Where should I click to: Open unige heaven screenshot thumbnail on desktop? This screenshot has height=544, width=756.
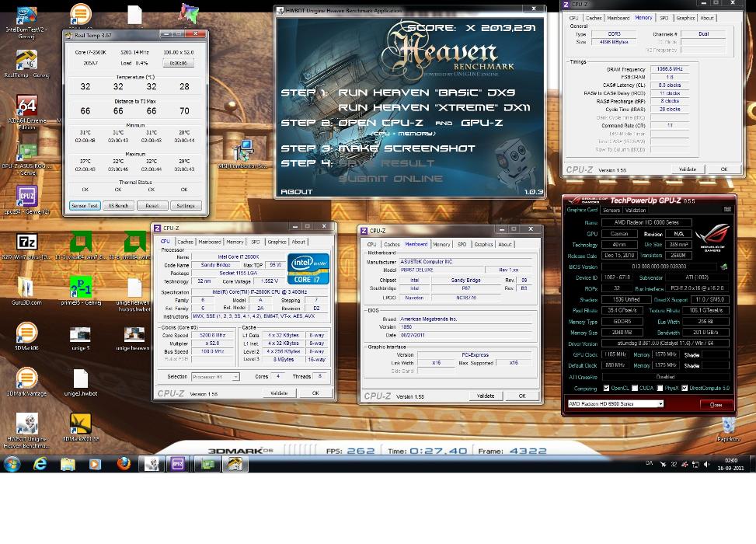[x=134, y=338]
